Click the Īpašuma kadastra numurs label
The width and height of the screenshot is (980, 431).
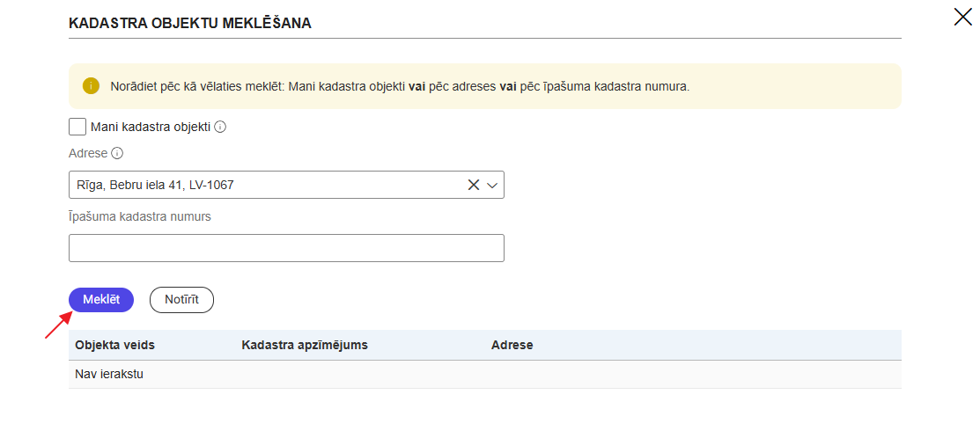(x=140, y=216)
